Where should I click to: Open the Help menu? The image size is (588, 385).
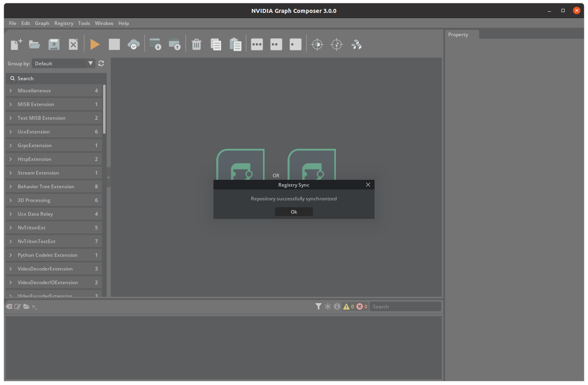pos(124,23)
